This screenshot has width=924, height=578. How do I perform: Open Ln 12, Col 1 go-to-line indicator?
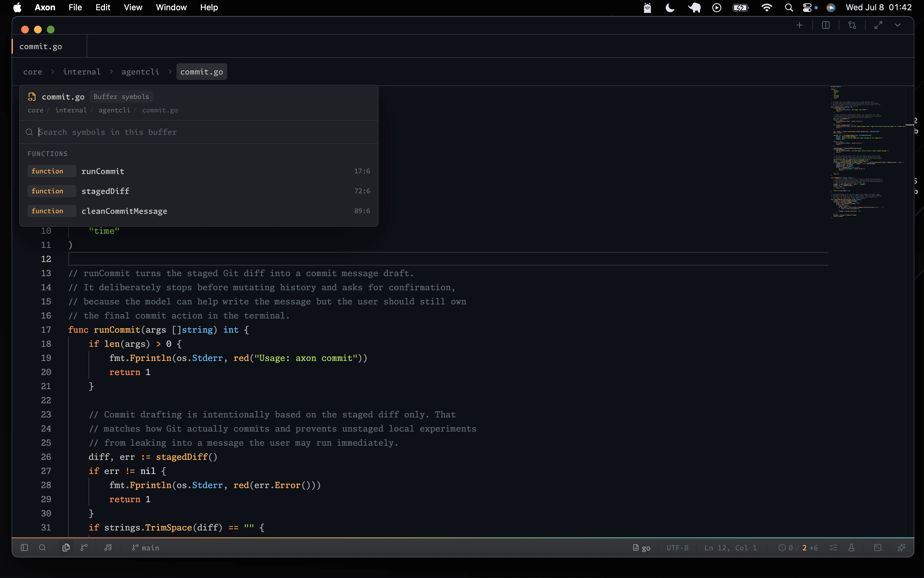731,547
